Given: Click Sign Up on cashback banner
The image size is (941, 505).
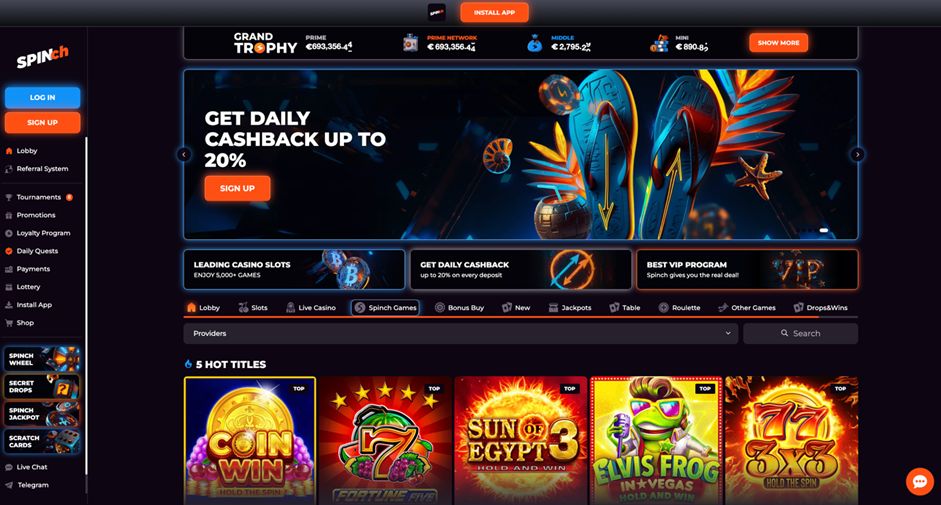Looking at the screenshot, I should pyautogui.click(x=237, y=188).
